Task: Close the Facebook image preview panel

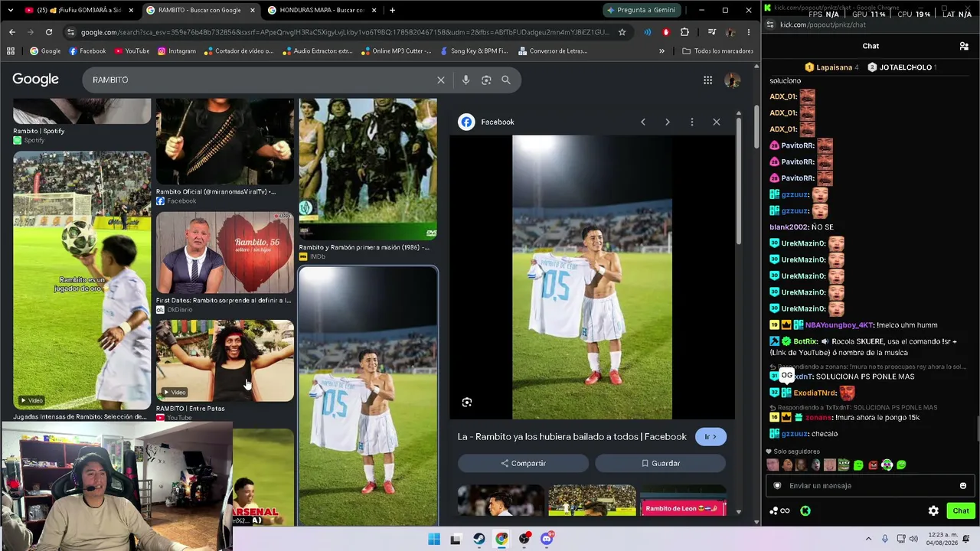Action: point(717,122)
